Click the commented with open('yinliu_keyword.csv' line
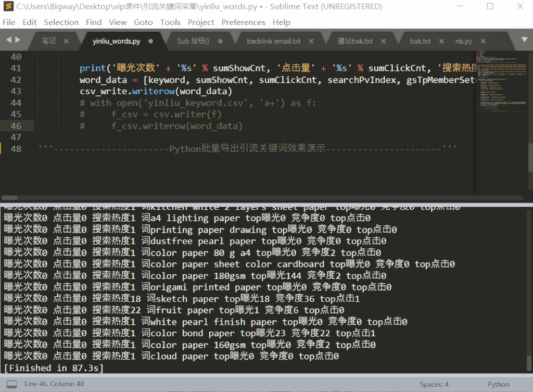The image size is (533, 392). (x=198, y=103)
